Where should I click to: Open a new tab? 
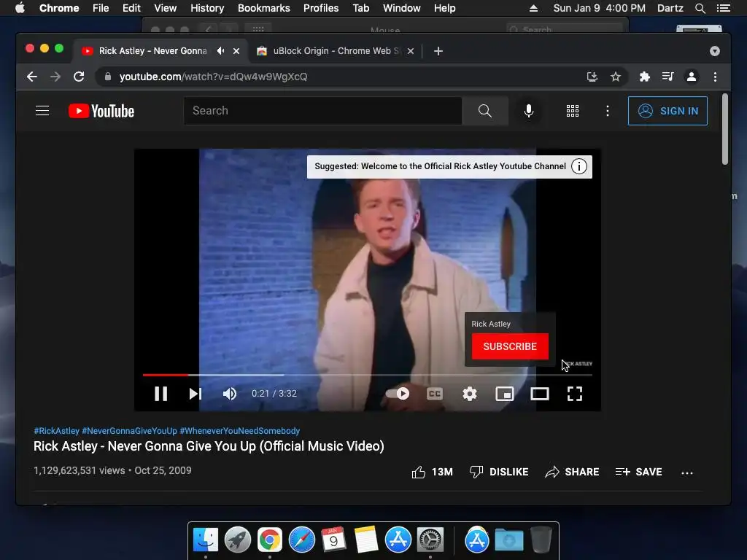(438, 51)
